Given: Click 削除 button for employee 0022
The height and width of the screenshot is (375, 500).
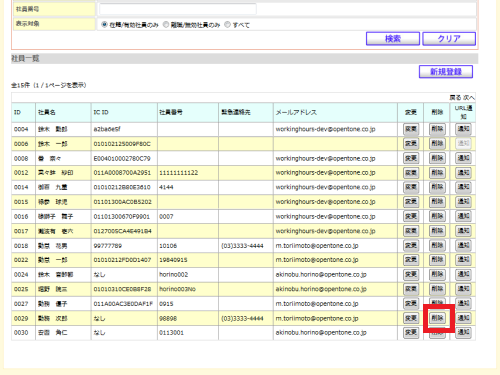Looking at the screenshot, I should coord(437,260).
